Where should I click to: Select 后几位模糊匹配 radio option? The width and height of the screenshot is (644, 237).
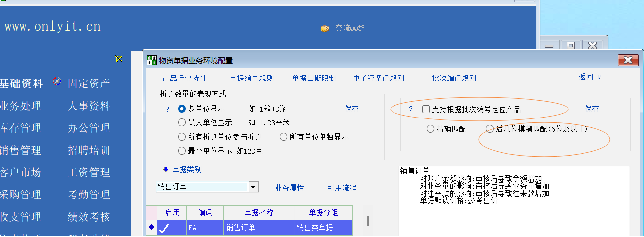(489, 129)
